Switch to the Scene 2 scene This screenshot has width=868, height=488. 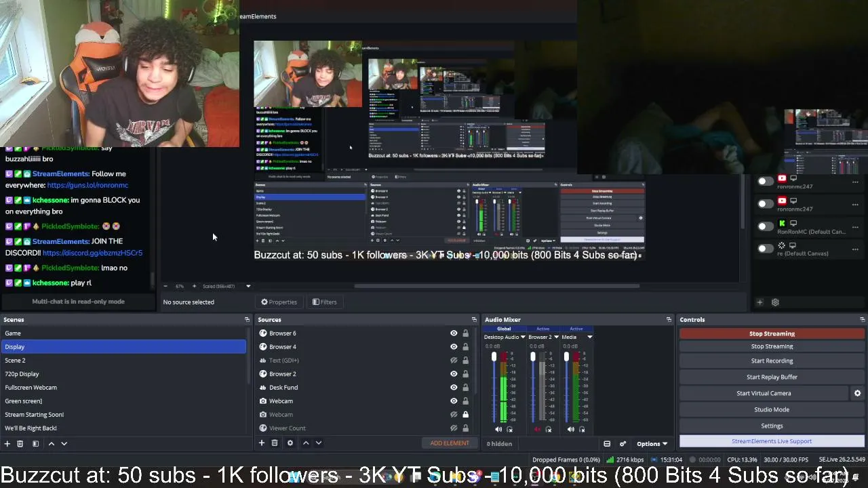123,360
